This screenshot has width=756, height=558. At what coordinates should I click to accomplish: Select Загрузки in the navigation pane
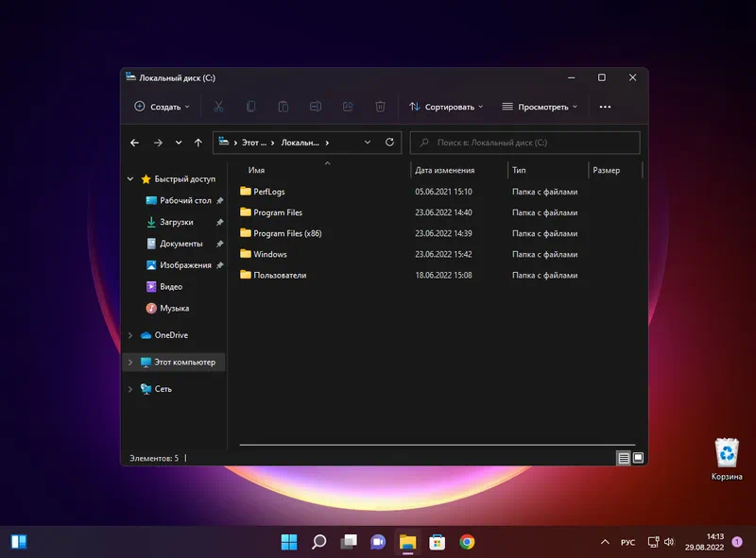click(176, 222)
